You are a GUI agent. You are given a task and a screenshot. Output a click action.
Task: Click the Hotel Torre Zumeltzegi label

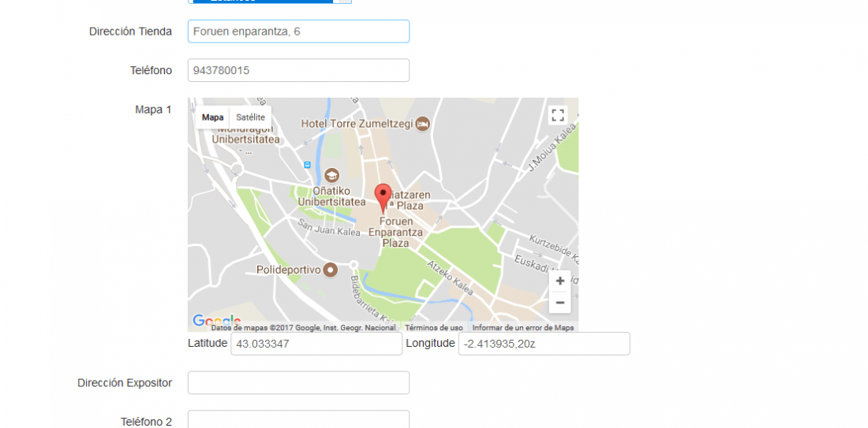[x=357, y=125]
